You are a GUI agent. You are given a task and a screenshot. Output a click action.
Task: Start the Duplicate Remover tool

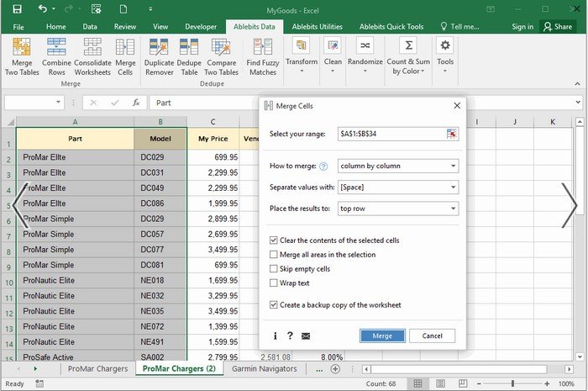(159, 56)
